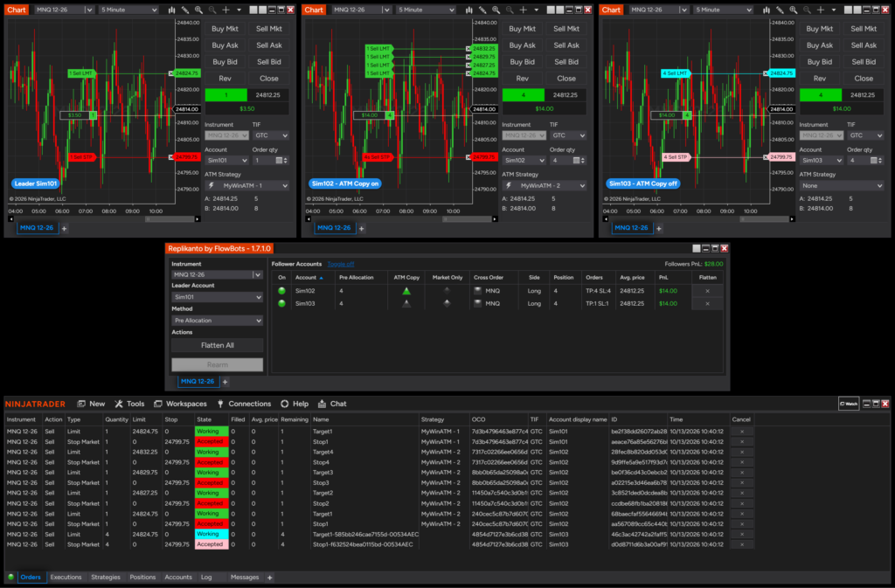
Task: Open the Connections menu
Action: (244, 404)
